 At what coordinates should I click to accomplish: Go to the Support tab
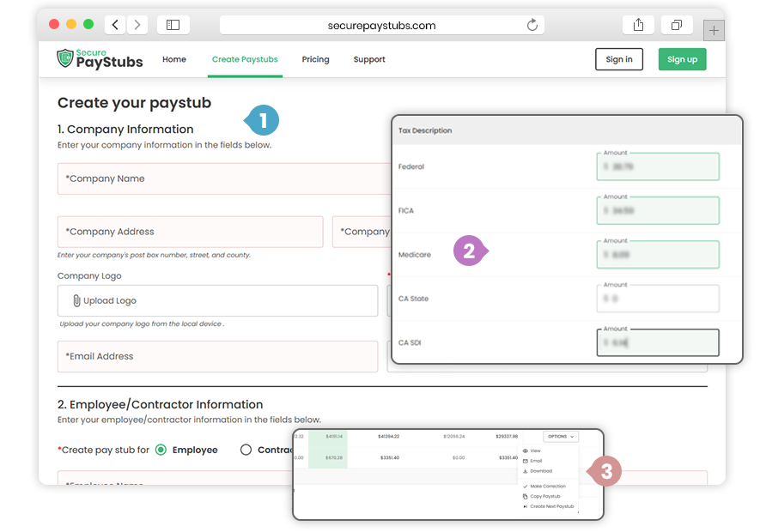pyautogui.click(x=369, y=60)
